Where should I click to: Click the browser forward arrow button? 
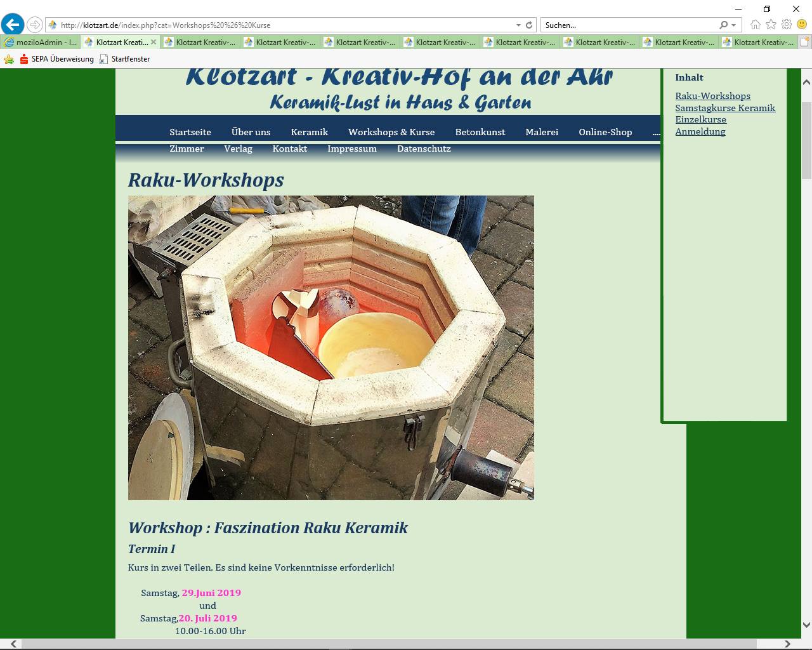(x=35, y=25)
